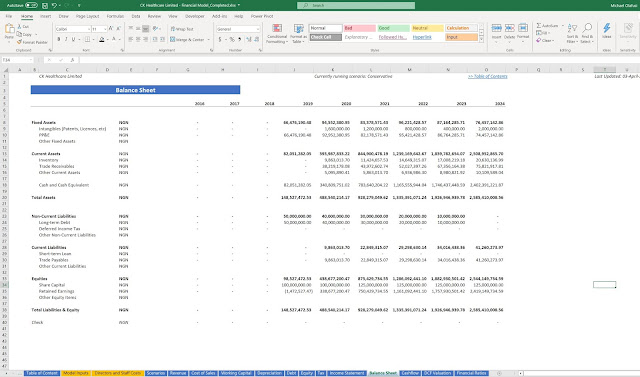Click Increase Decimal icon
The width and height of the screenshot is (640, 377).
point(249,40)
